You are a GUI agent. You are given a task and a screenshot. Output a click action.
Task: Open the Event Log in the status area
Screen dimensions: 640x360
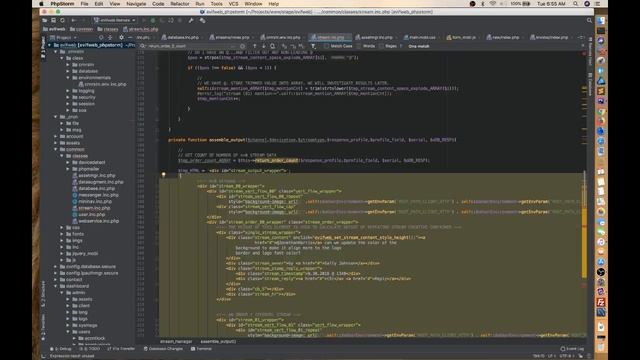pos(572,349)
